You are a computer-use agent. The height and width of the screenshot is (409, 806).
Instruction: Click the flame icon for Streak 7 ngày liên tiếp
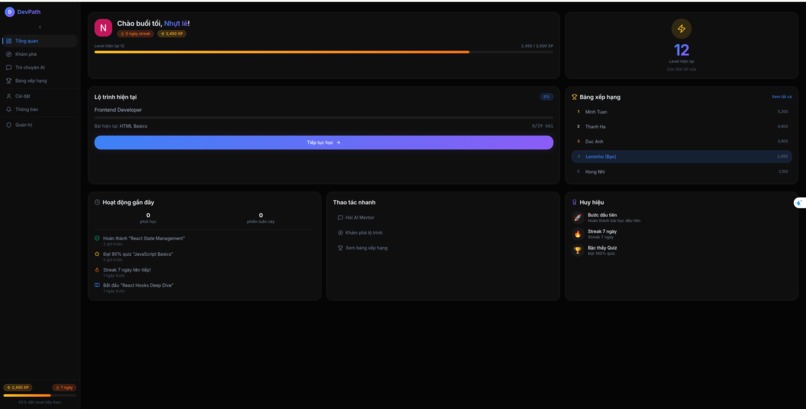click(x=97, y=269)
